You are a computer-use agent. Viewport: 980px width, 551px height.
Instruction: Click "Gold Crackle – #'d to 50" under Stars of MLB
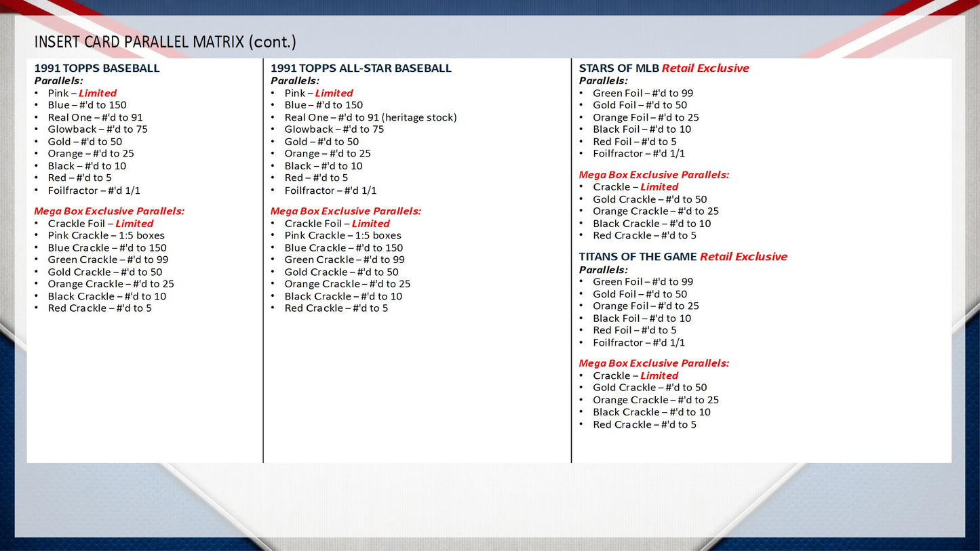(x=650, y=199)
